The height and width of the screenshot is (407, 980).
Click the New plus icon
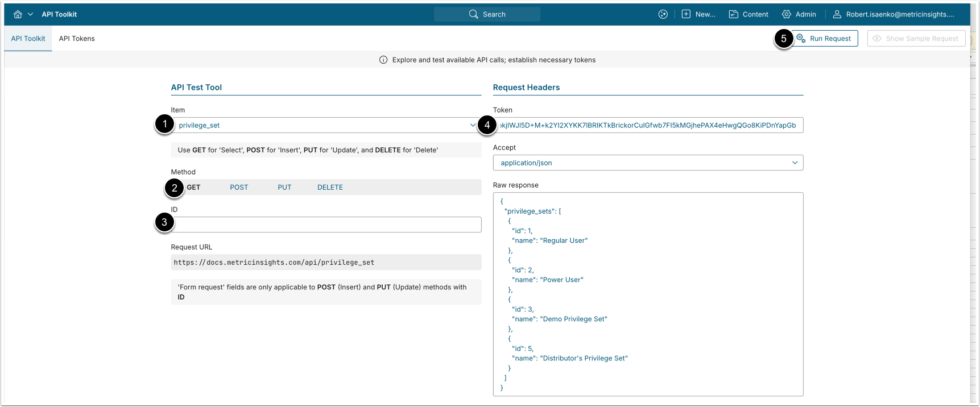[686, 14]
